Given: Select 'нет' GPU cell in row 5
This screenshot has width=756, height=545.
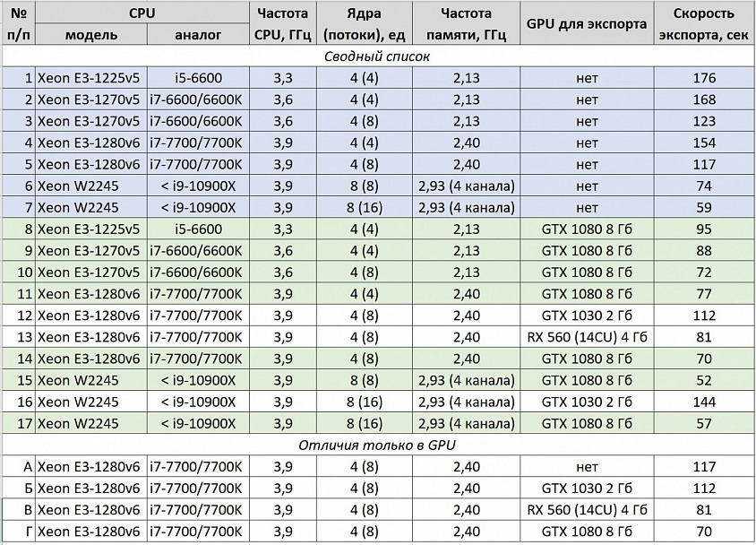Looking at the screenshot, I should click(587, 164).
